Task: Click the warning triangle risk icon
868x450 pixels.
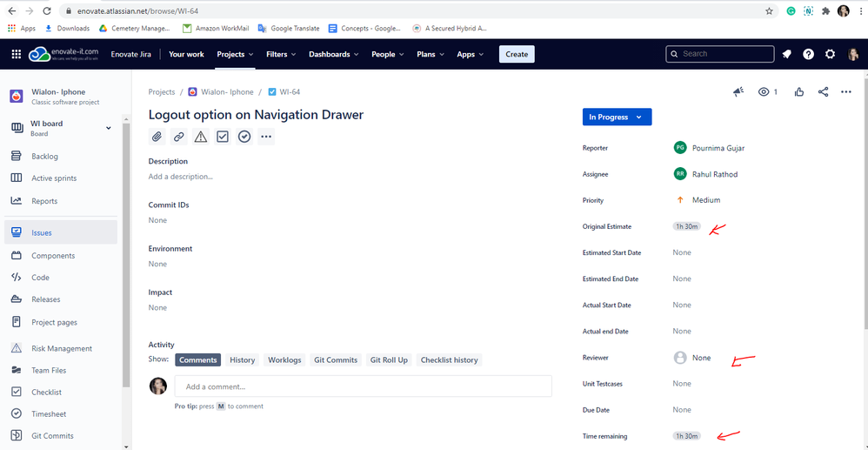Action: click(x=200, y=137)
